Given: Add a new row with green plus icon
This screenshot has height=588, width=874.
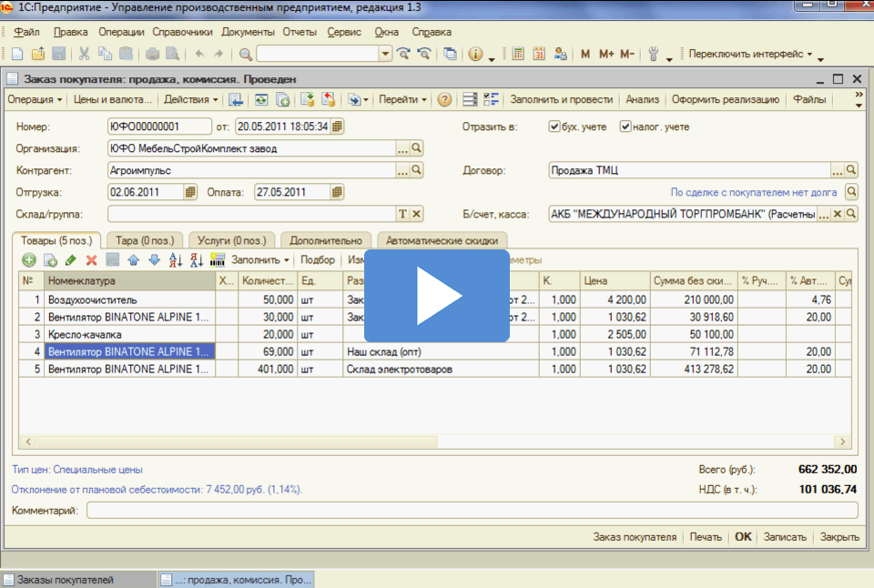Looking at the screenshot, I should pyautogui.click(x=29, y=259).
